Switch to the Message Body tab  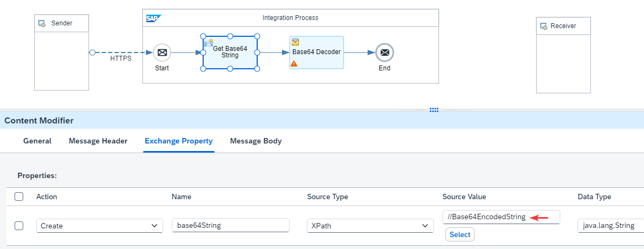[256, 141]
